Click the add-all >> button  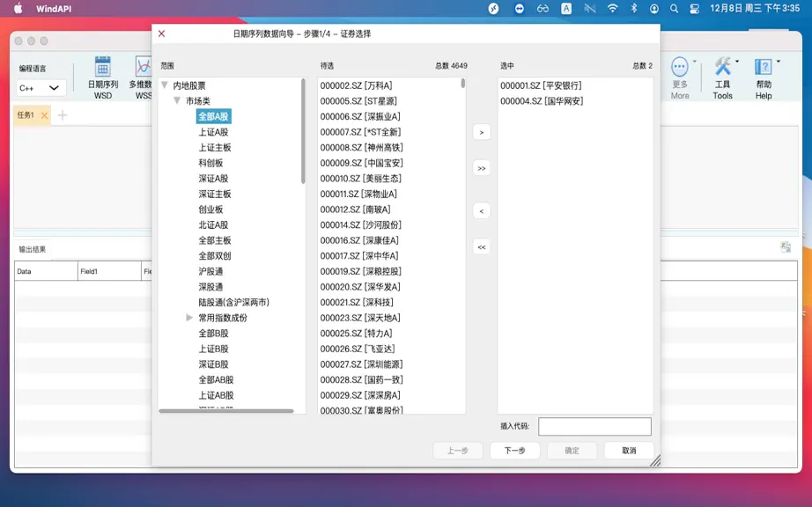point(482,168)
